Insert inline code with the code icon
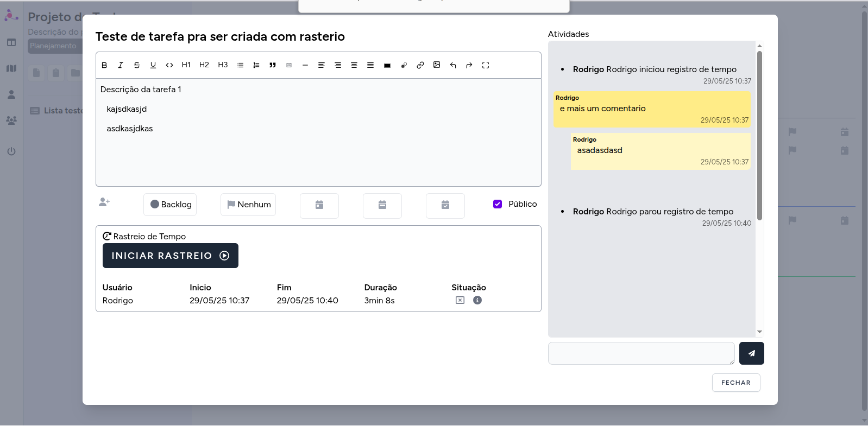Screen dimensions: 868x426 pos(169,65)
